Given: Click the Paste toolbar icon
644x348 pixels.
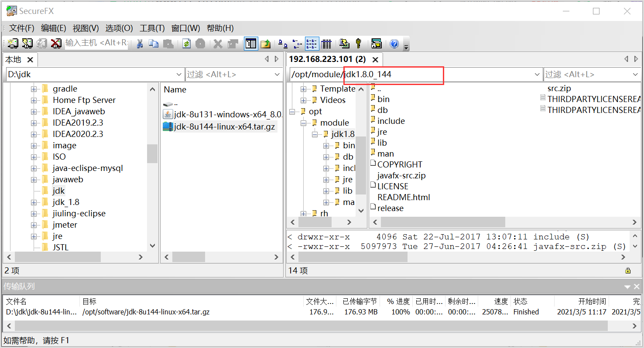Looking at the screenshot, I should click(168, 44).
